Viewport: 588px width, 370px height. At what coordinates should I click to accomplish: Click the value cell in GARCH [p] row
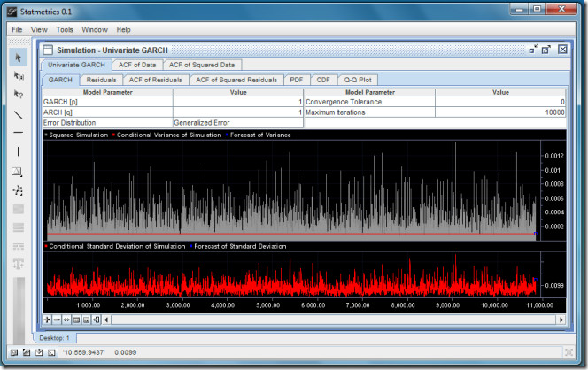pyautogui.click(x=238, y=102)
